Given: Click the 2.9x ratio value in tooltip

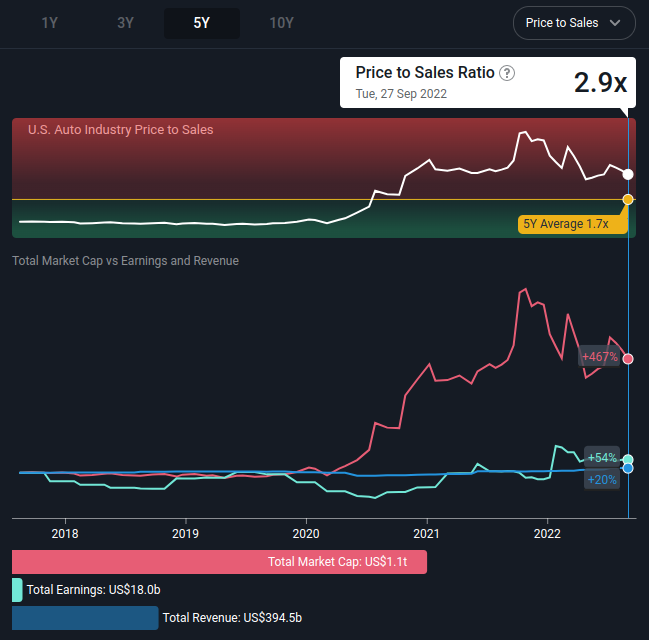Looking at the screenshot, I should [600, 82].
